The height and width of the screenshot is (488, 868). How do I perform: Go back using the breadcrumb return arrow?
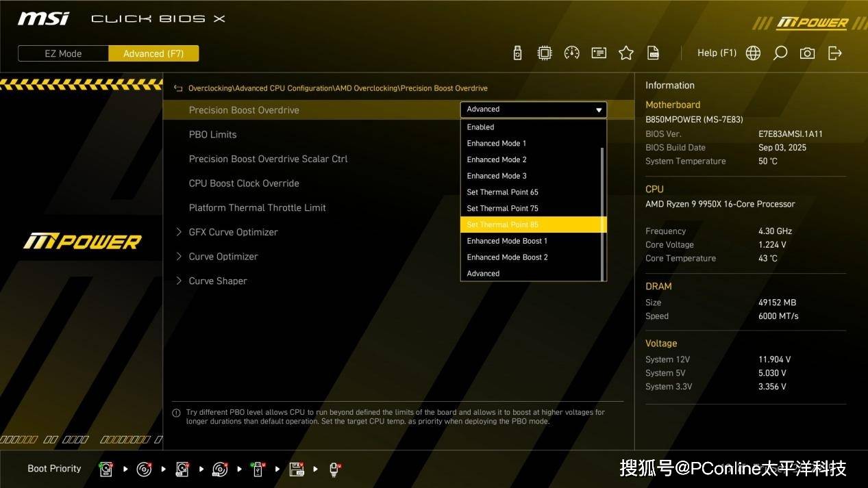pos(178,88)
